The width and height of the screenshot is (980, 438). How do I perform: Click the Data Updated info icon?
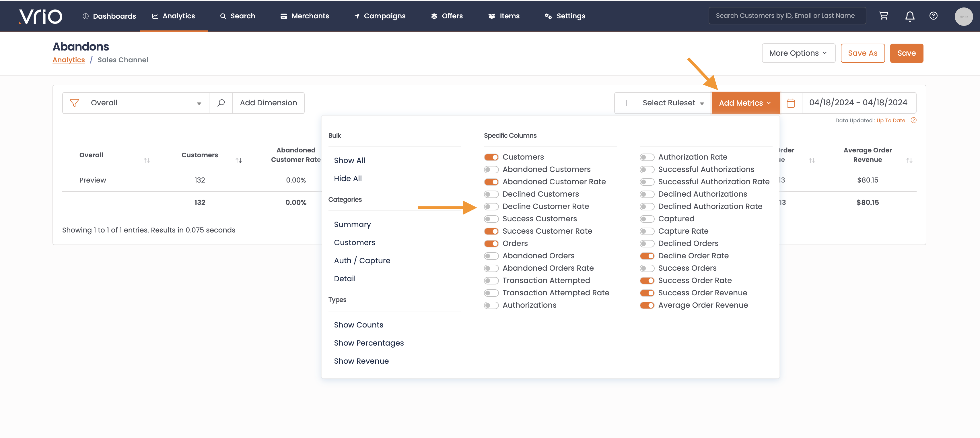pos(914,120)
